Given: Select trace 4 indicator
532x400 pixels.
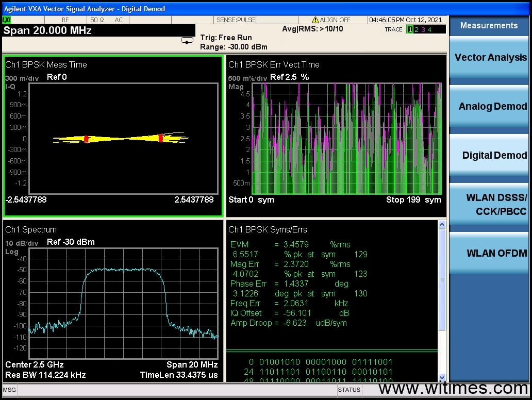Looking at the screenshot, I should [x=429, y=29].
